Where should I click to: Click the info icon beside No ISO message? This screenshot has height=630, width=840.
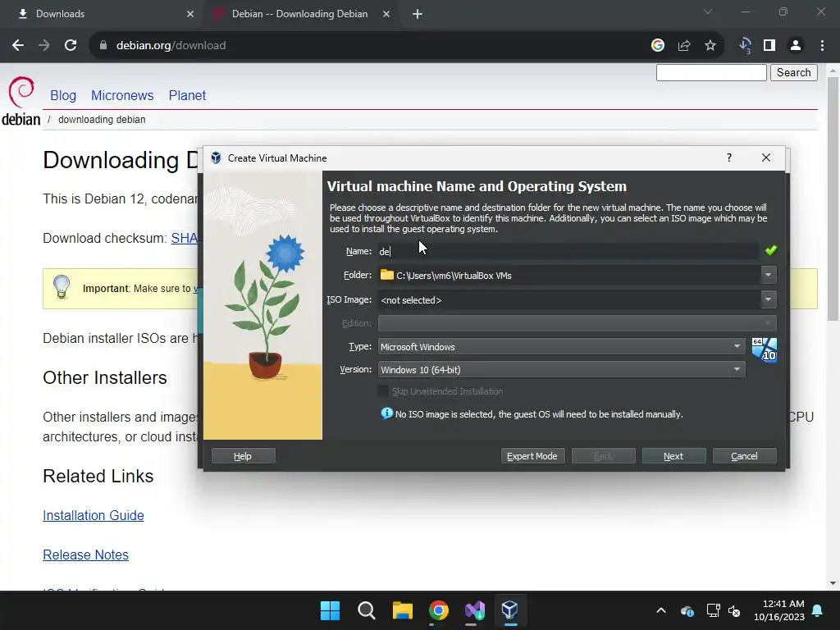386,413
